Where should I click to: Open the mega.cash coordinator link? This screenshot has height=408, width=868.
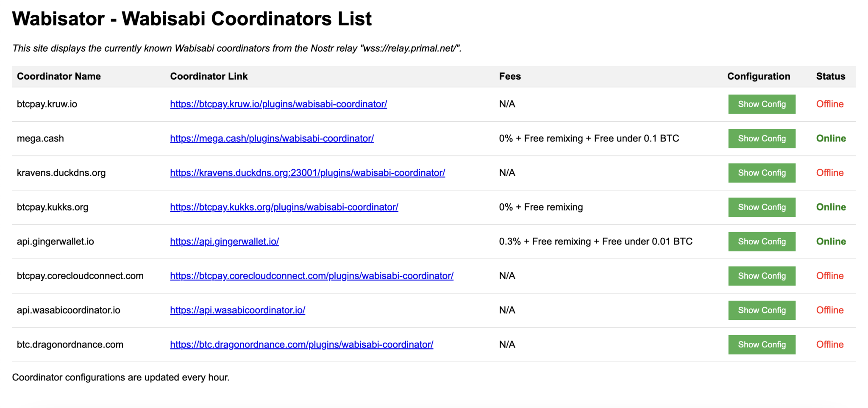272,138
